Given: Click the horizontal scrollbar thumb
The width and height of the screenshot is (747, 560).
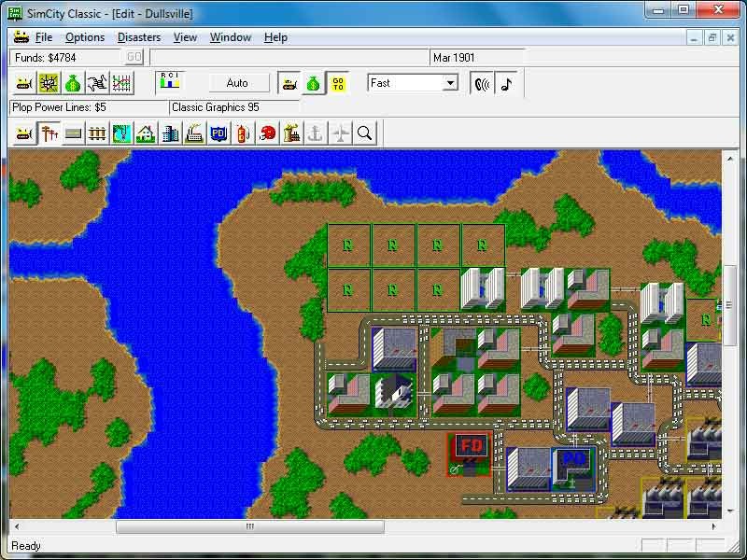Looking at the screenshot, I should pos(249,526).
